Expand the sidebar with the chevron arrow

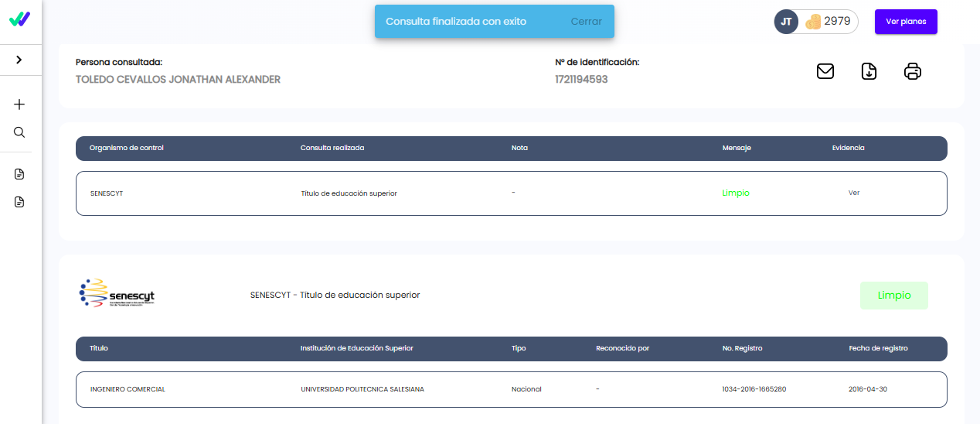point(19,60)
